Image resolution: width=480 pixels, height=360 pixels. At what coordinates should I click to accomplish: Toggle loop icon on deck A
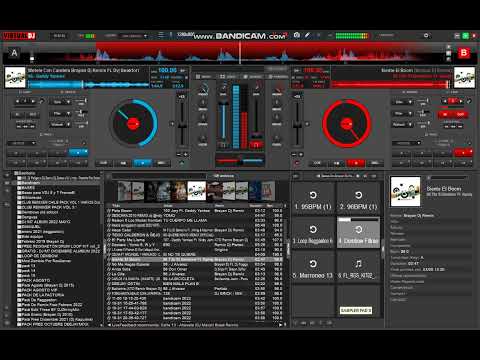[x=42, y=101]
